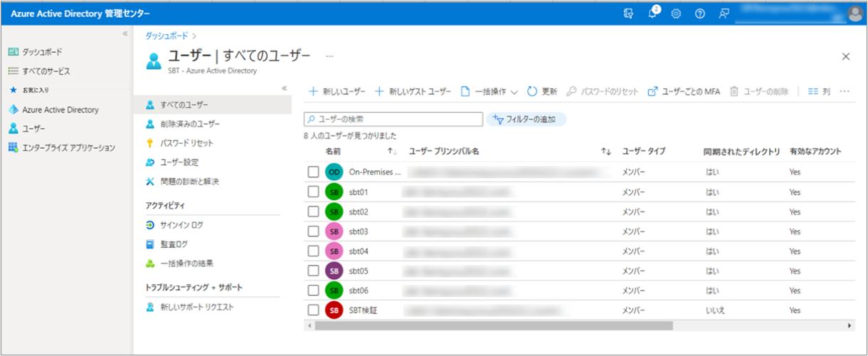The height and width of the screenshot is (356, 868).
Task: Close the users blade with X
Action: 846,56
